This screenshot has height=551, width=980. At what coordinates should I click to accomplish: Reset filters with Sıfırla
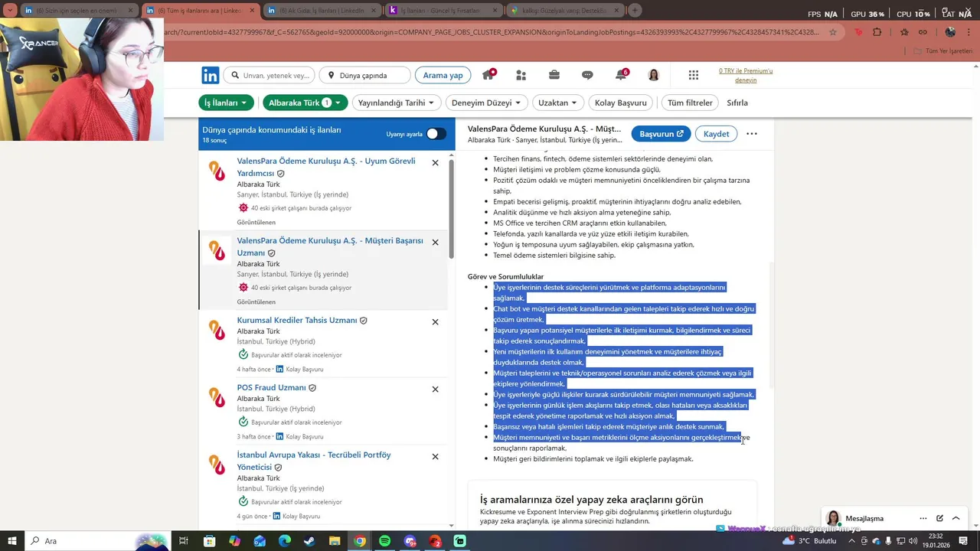[x=737, y=103]
